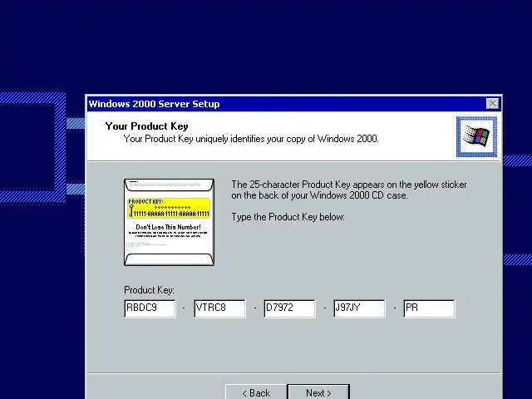Click the 'Product Key:' label
The image size is (532, 399).
[x=149, y=290]
